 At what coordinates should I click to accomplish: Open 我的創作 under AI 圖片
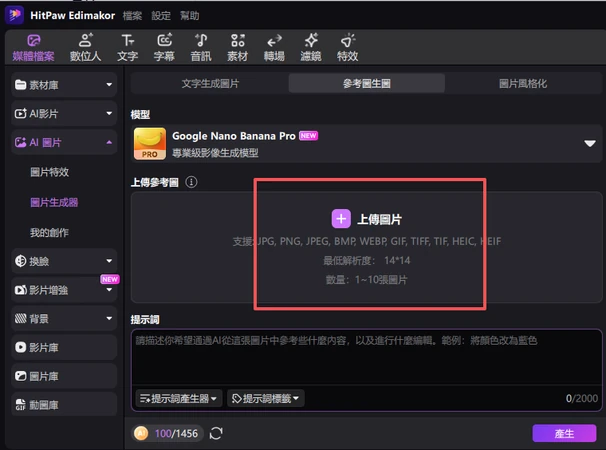pyautogui.click(x=49, y=232)
